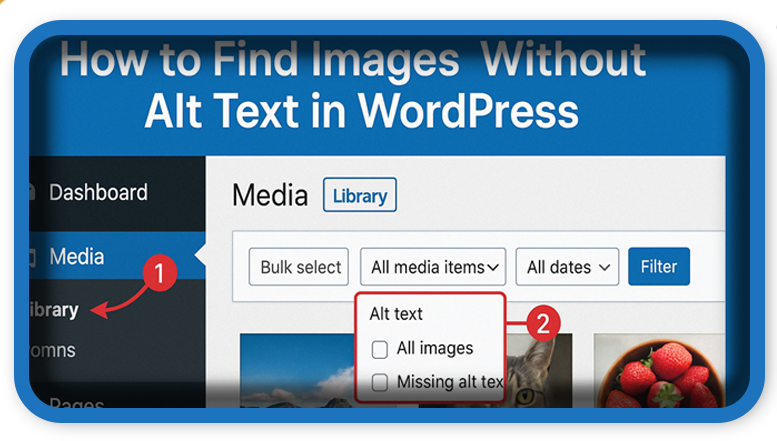Click the Library button beside Media heading
The width and height of the screenshot is (777, 441).
tap(360, 195)
